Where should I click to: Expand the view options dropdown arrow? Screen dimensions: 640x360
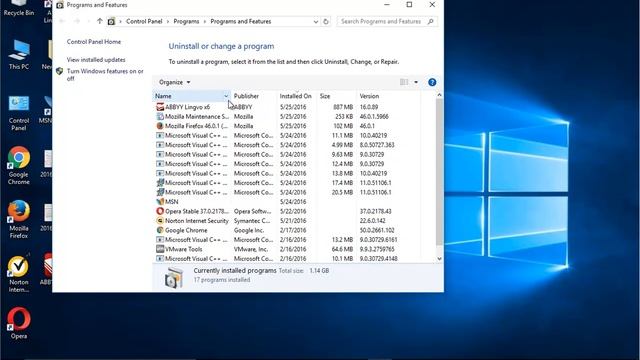[x=416, y=82]
